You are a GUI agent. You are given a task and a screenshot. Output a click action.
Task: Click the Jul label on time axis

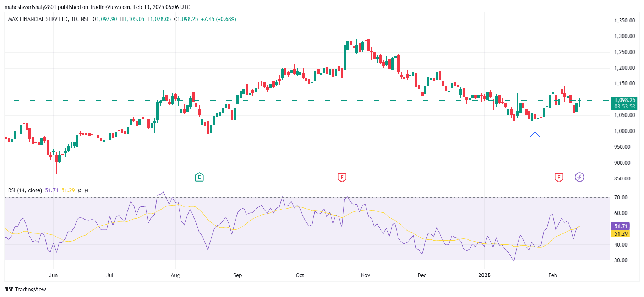(x=110, y=275)
